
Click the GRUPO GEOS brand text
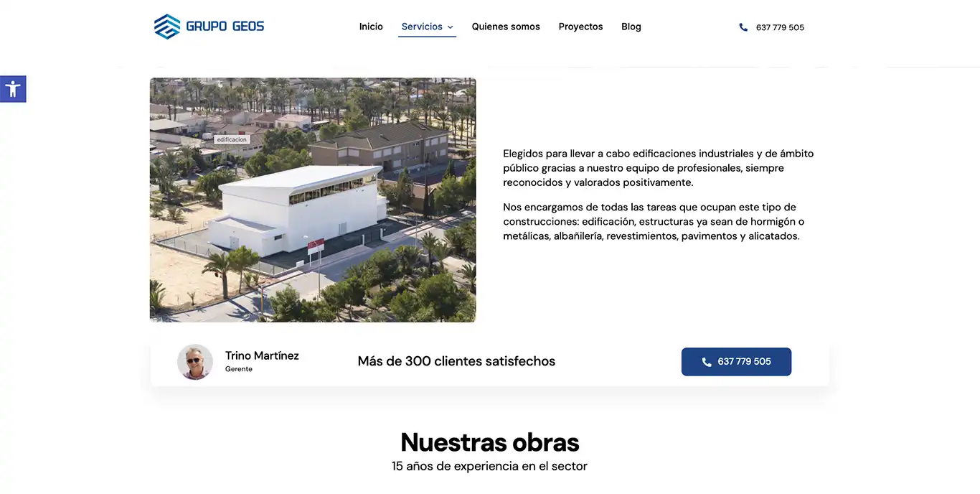(x=225, y=27)
